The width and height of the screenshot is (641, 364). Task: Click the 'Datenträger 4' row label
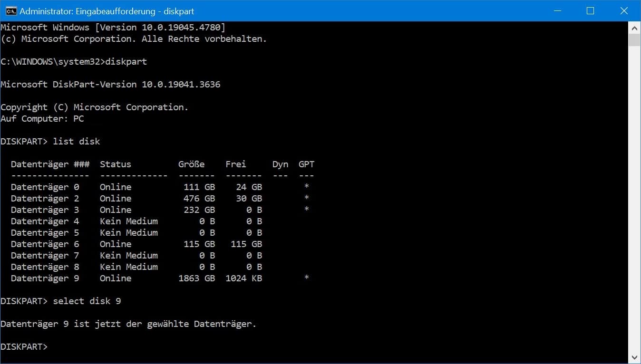(x=45, y=221)
